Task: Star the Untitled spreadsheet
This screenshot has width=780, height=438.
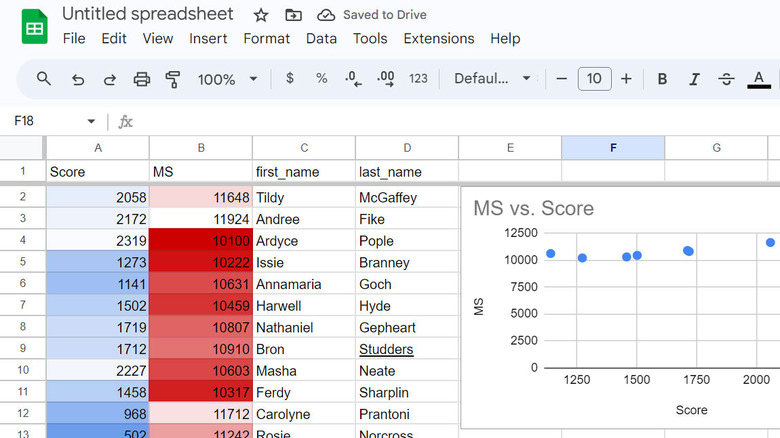Action: (x=261, y=15)
